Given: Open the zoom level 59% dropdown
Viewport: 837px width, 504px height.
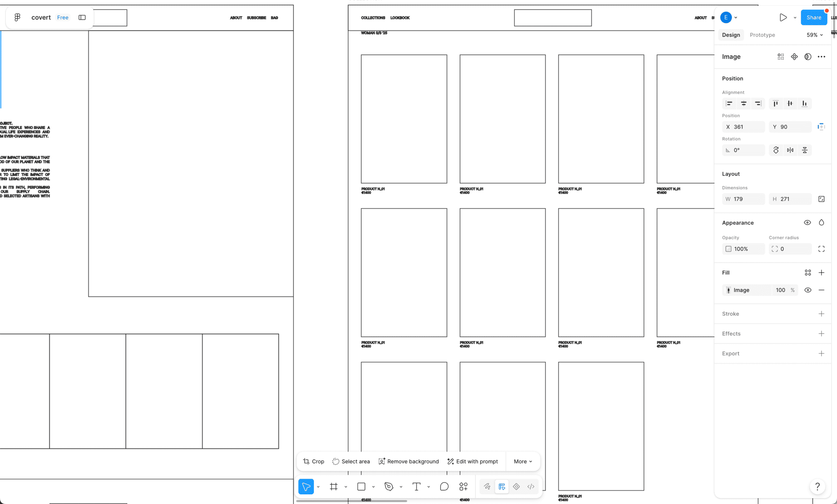Looking at the screenshot, I should tap(815, 35).
